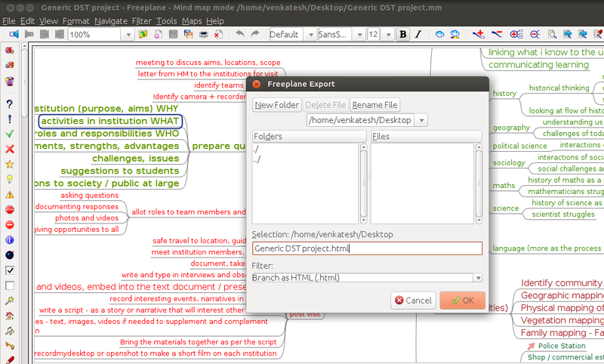Select the 'activities in institution WHAT' node
The image size is (604, 364).
(110, 121)
